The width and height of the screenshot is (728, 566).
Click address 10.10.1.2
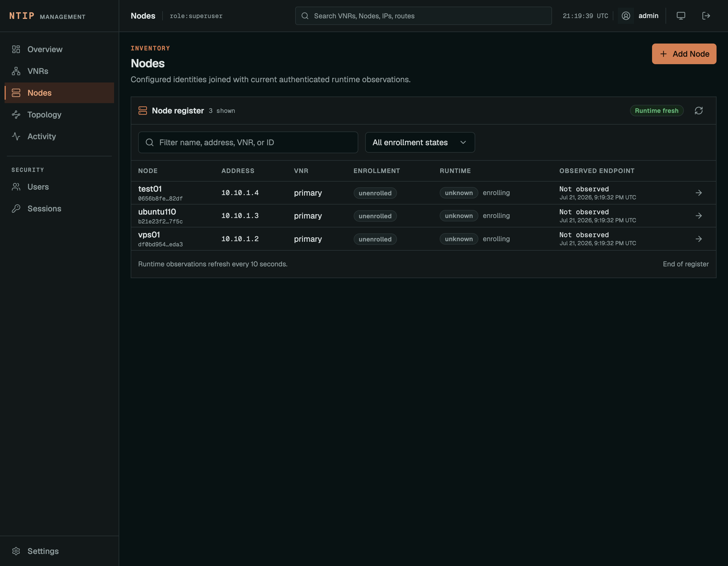click(x=240, y=239)
